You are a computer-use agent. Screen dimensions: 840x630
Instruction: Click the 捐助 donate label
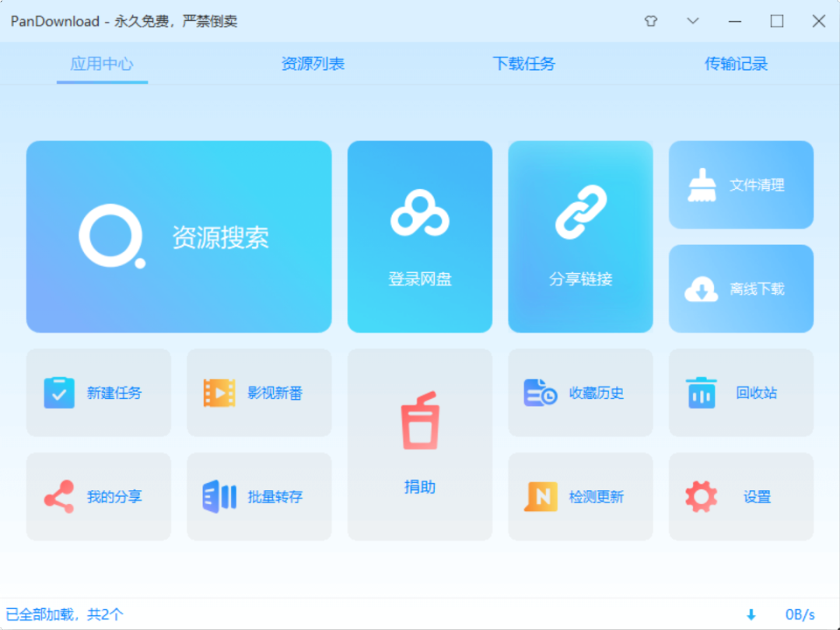pos(420,487)
